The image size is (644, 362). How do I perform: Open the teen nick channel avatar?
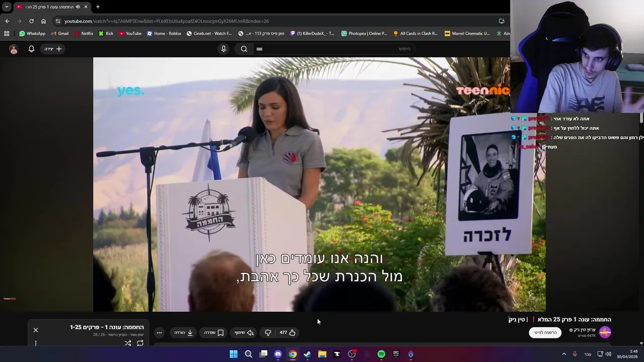coord(605,332)
